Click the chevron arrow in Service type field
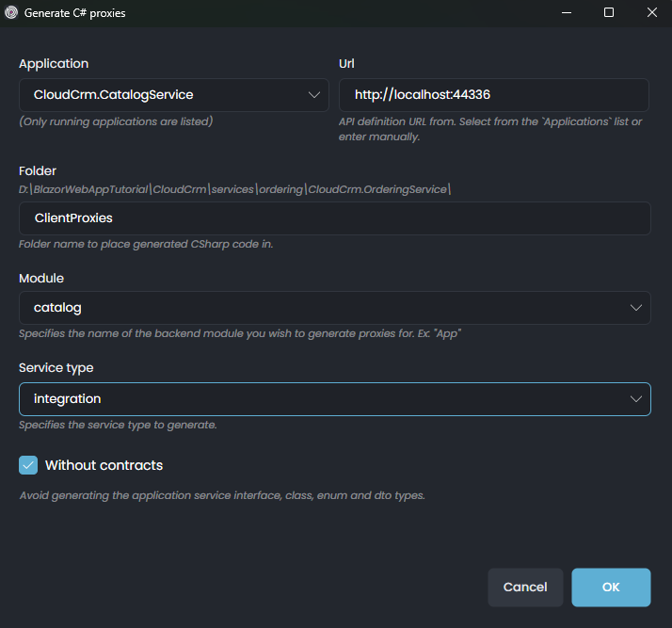Screen dimensions: 672x628 [636, 399]
